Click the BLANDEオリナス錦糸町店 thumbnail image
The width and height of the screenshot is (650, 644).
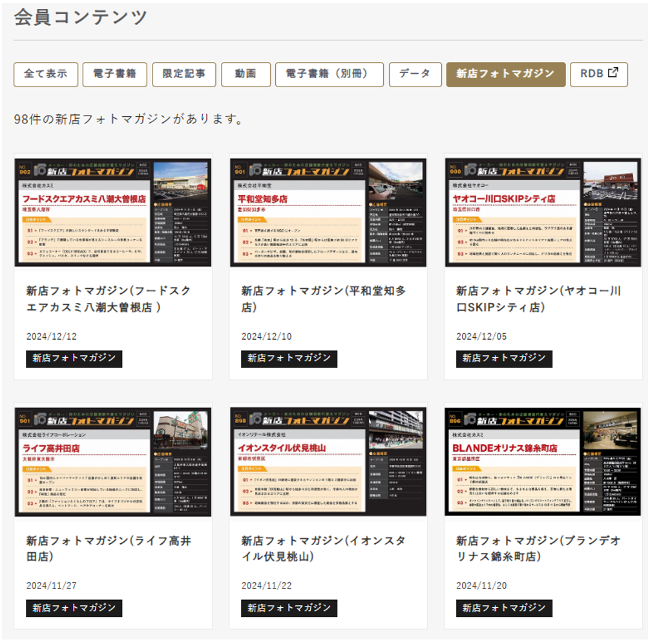click(543, 461)
